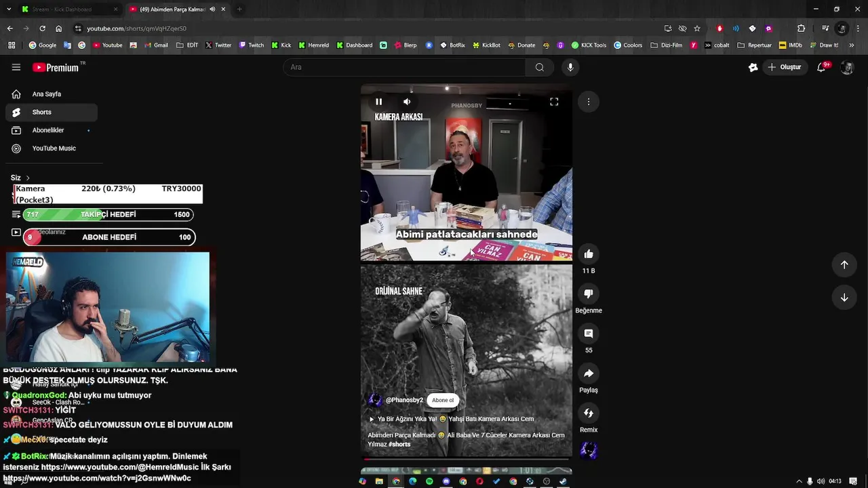Image resolution: width=868 pixels, height=488 pixels.
Task: Seek on the Short's red progress bar
Action: tap(467, 460)
